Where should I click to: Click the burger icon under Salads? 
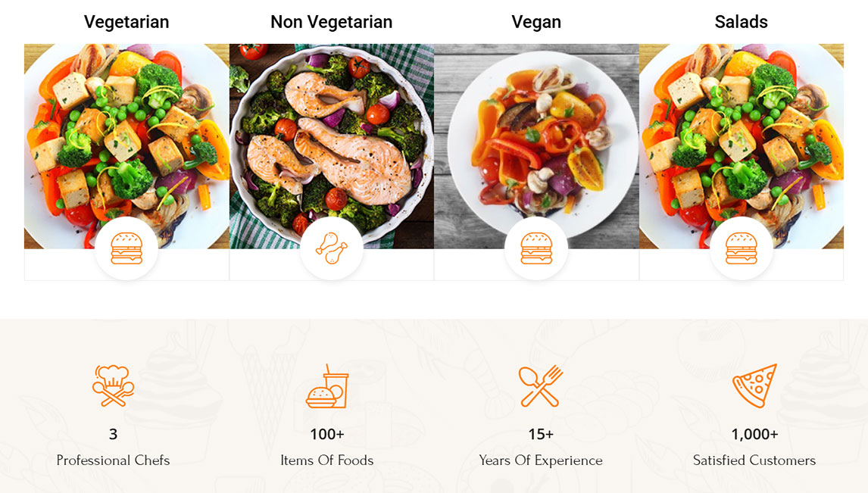pyautogui.click(x=742, y=247)
